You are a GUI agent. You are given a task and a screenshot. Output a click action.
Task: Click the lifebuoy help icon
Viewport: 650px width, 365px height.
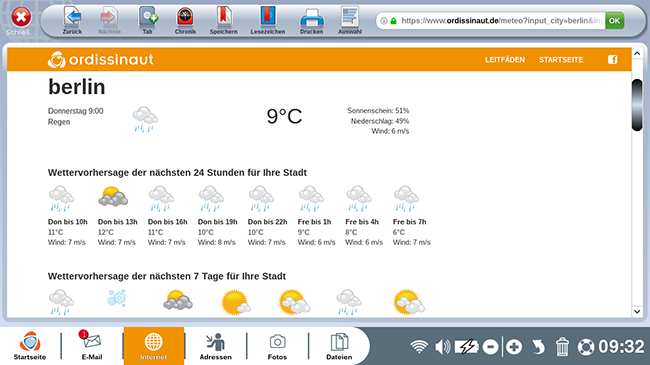coord(586,347)
